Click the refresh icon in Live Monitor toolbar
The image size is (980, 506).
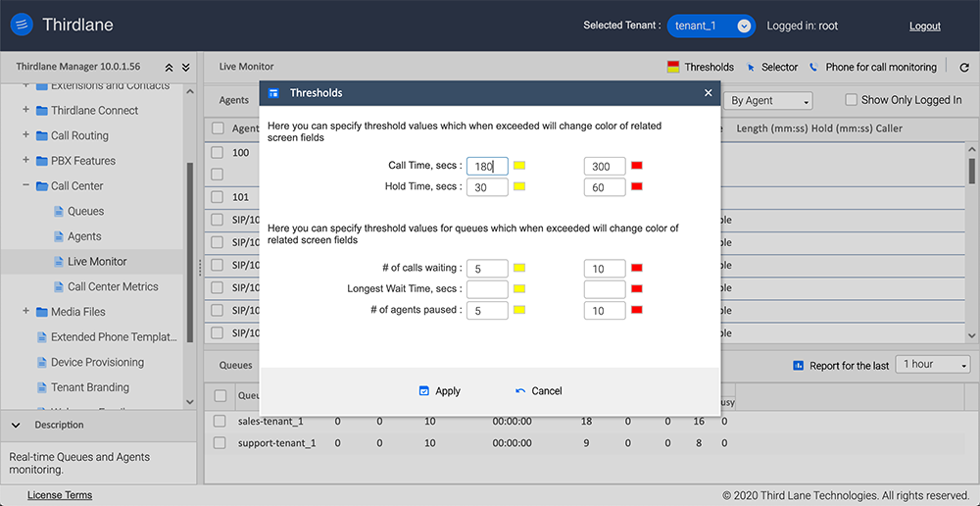pos(964,68)
